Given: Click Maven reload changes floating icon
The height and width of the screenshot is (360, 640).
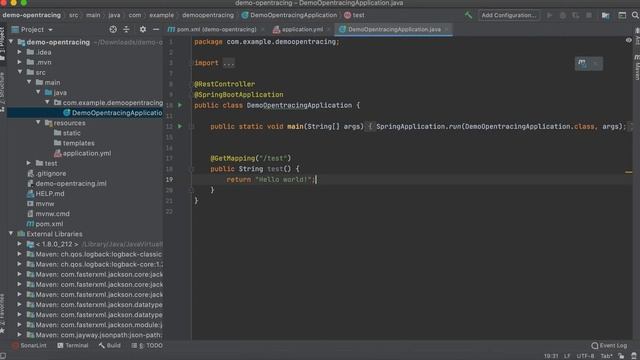Looking at the screenshot, I should (x=582, y=63).
